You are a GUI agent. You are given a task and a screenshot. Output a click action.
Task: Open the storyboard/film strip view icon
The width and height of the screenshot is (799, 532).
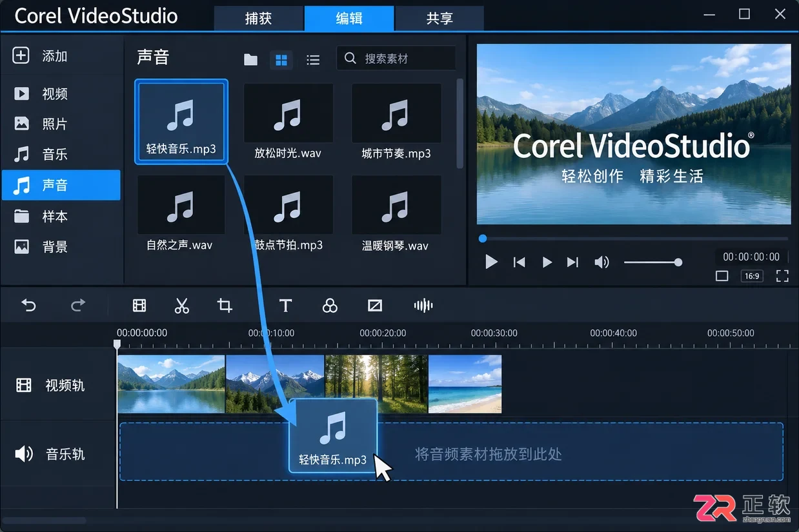click(139, 306)
